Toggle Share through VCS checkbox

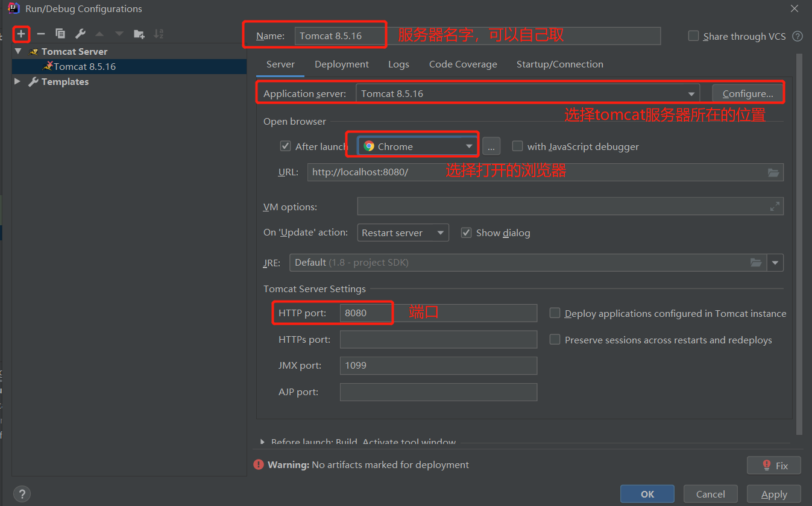(x=693, y=36)
